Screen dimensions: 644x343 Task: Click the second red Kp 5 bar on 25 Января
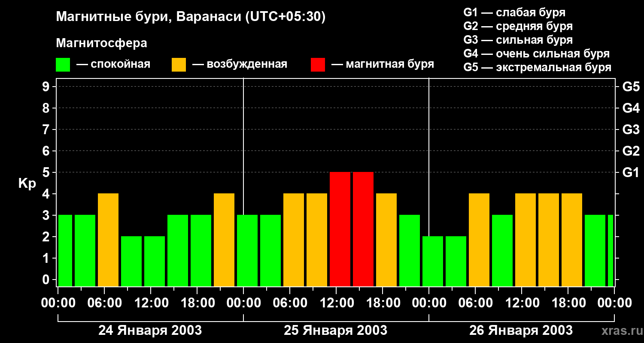(x=363, y=229)
